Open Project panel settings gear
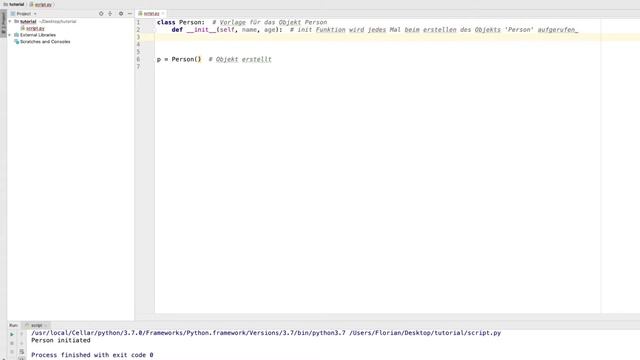 pyautogui.click(x=121, y=13)
